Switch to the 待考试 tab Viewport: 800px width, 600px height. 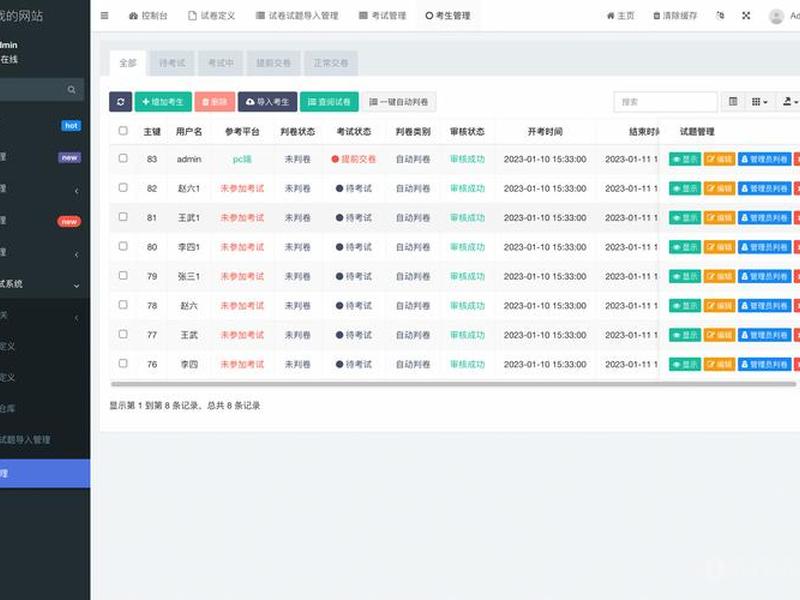pyautogui.click(x=172, y=63)
